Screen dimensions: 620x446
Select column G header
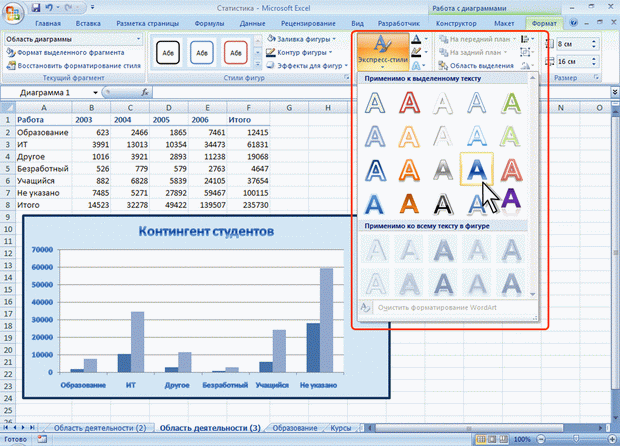289,108
